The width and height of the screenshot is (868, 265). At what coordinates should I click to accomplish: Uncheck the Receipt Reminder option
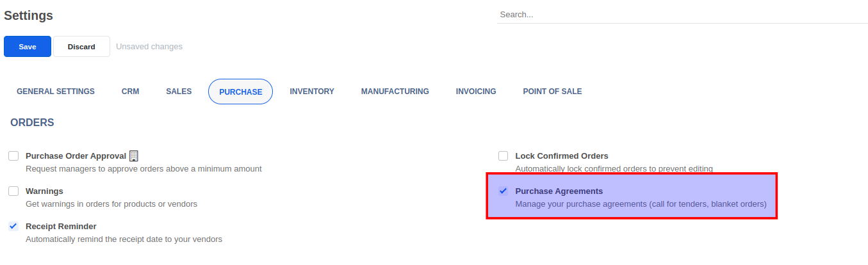(13, 227)
